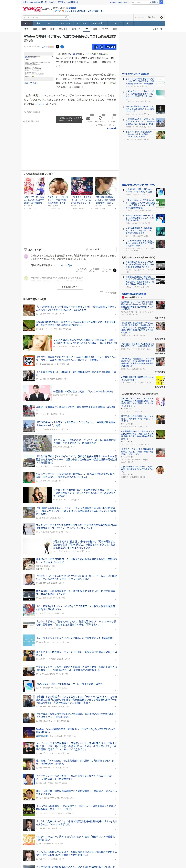Screen dimensions: 186x868
Task: Open ポケモンカードが100枚以上ごっそり article
Action: coord(84,442)
